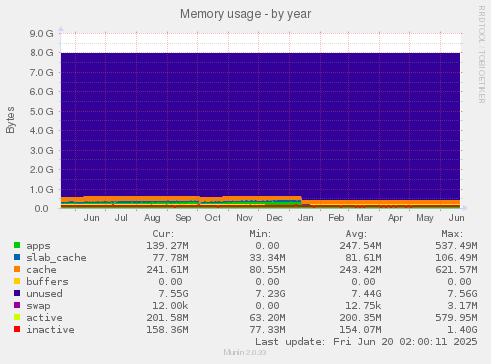Click the orange cache legend swatch
The height and width of the screenshot is (364, 491).
click(17, 269)
